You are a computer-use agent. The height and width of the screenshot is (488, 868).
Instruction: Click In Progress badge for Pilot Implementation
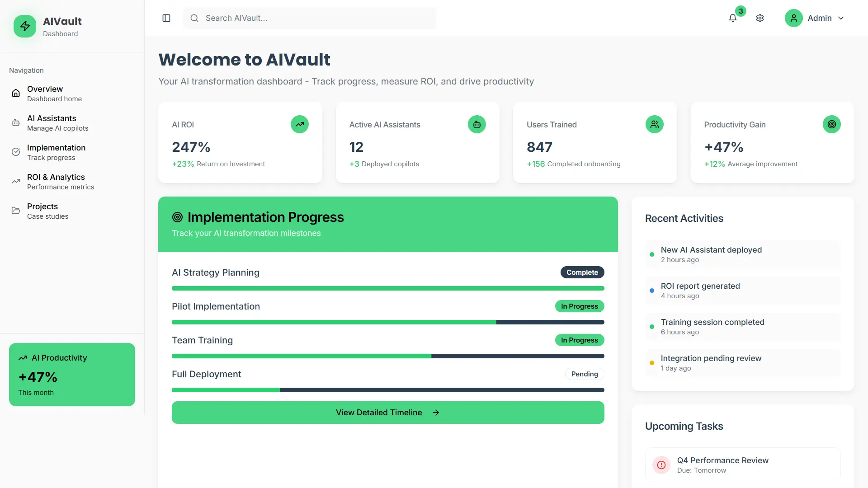coord(580,306)
